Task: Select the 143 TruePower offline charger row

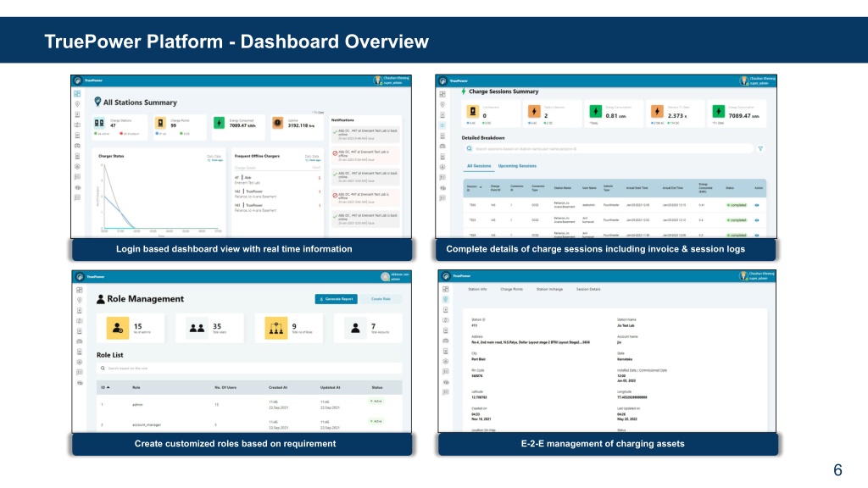Action: pyautogui.click(x=277, y=208)
